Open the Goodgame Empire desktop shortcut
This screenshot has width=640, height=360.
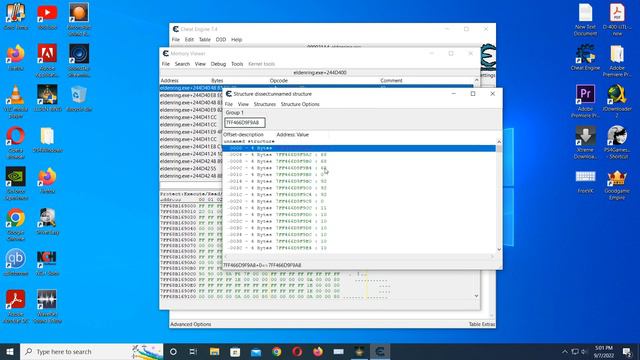pos(617,184)
